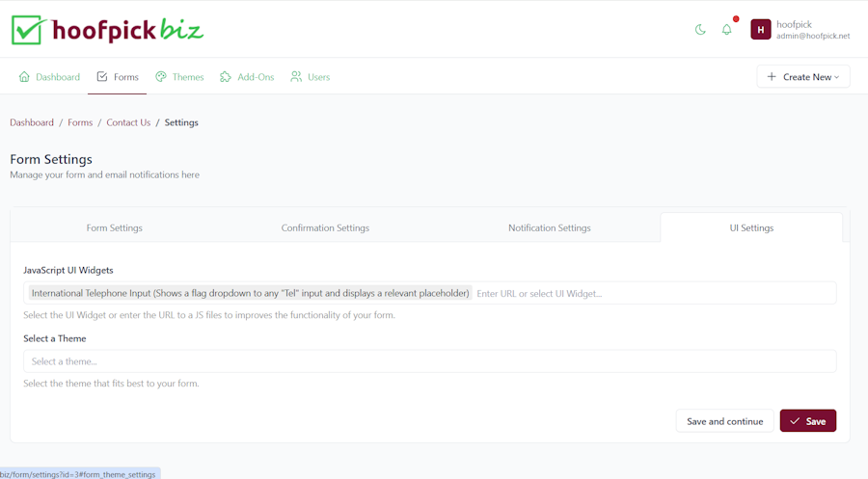The height and width of the screenshot is (479, 868).
Task: Open the Users nav item
Action: [310, 77]
